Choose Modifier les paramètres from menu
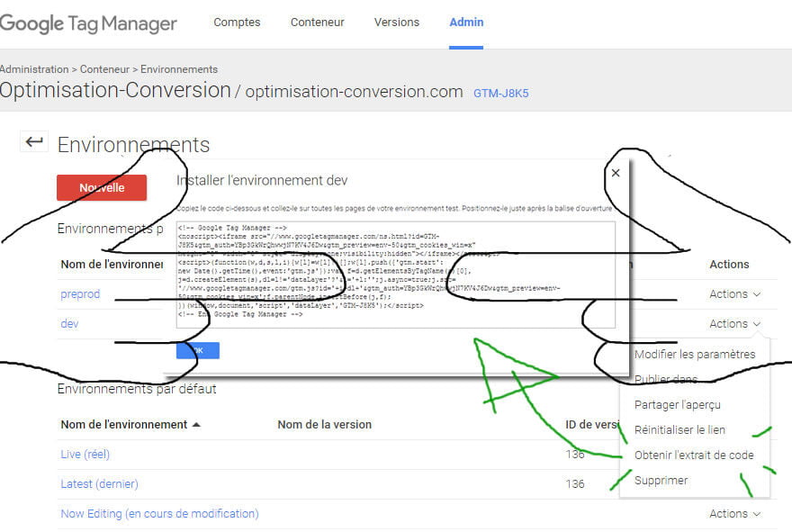 click(x=694, y=354)
